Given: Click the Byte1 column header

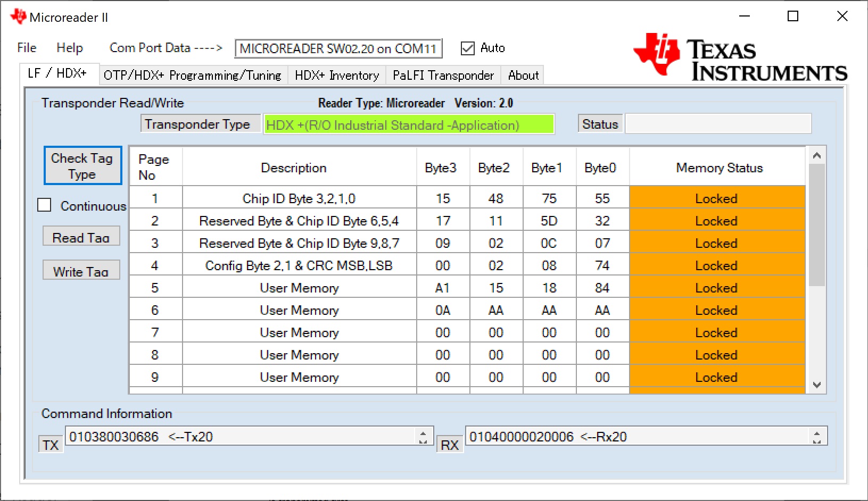Looking at the screenshot, I should point(549,168).
